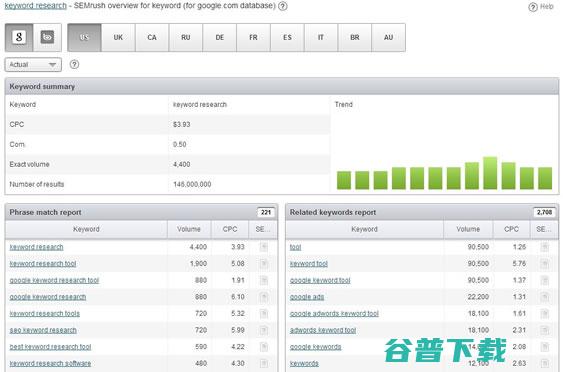Open SERP icon for keywords row
Image resolution: width=563 pixels, height=372 pixels.
coord(544,363)
